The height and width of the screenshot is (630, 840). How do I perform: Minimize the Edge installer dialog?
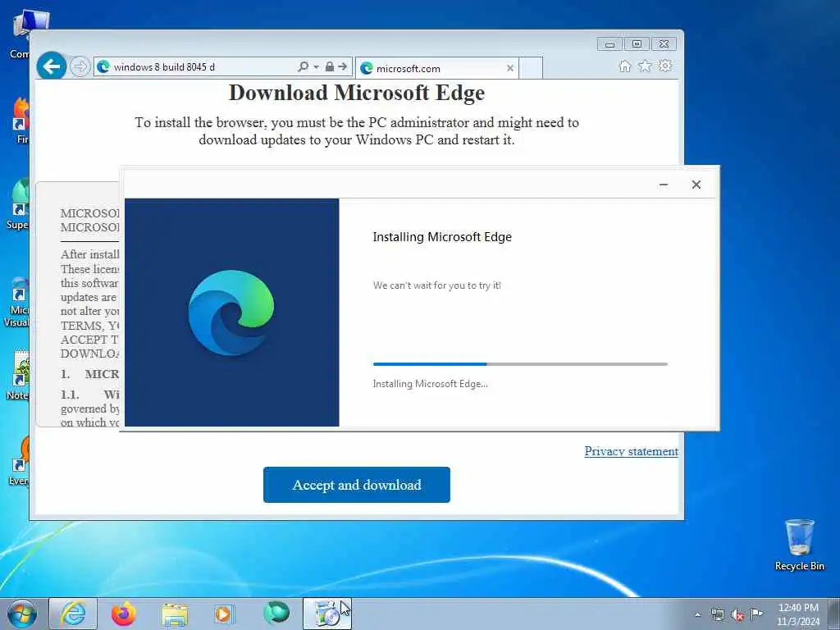[663, 185]
